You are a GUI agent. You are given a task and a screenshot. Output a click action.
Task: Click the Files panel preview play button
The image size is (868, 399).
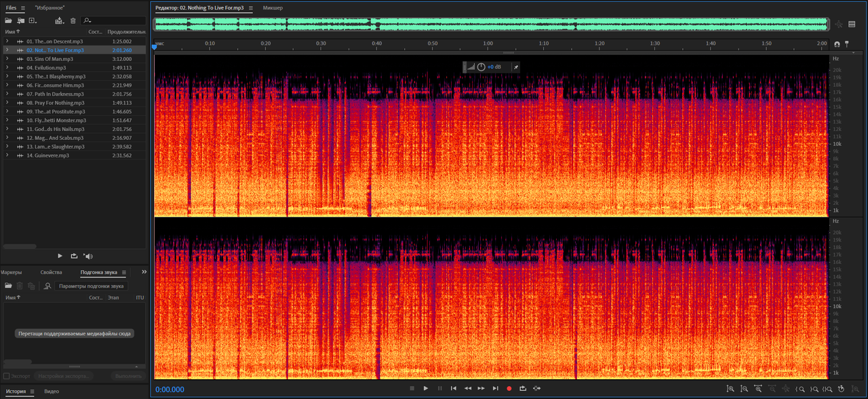tap(60, 256)
